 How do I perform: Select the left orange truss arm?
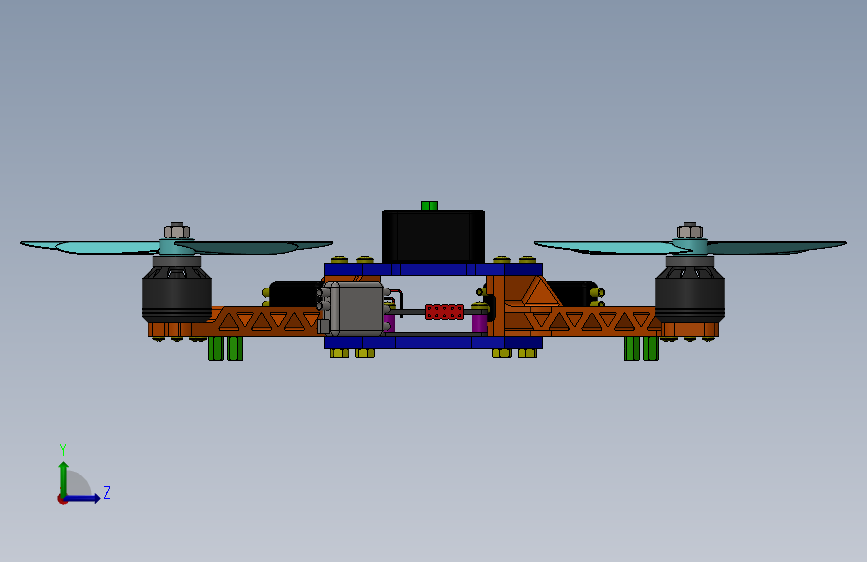[x=265, y=321]
